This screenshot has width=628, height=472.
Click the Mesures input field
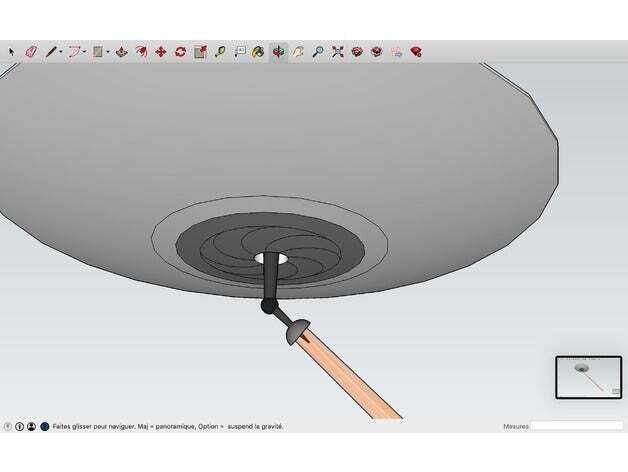[577, 426]
